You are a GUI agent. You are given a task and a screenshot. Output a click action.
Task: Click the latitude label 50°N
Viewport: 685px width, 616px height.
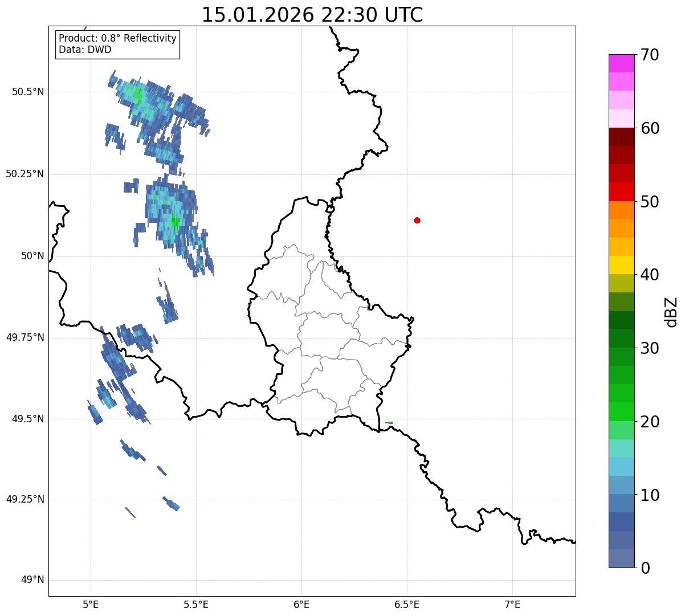(x=32, y=256)
